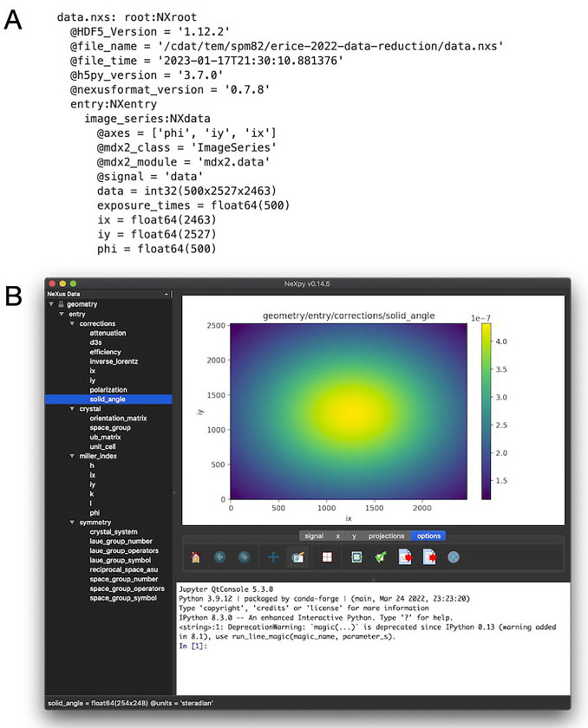Collapse the miller_index tree node
588x728 pixels.
tap(73, 455)
